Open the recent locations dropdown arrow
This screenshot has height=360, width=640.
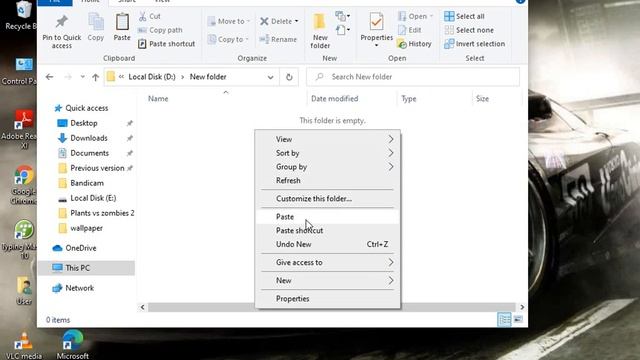point(82,77)
